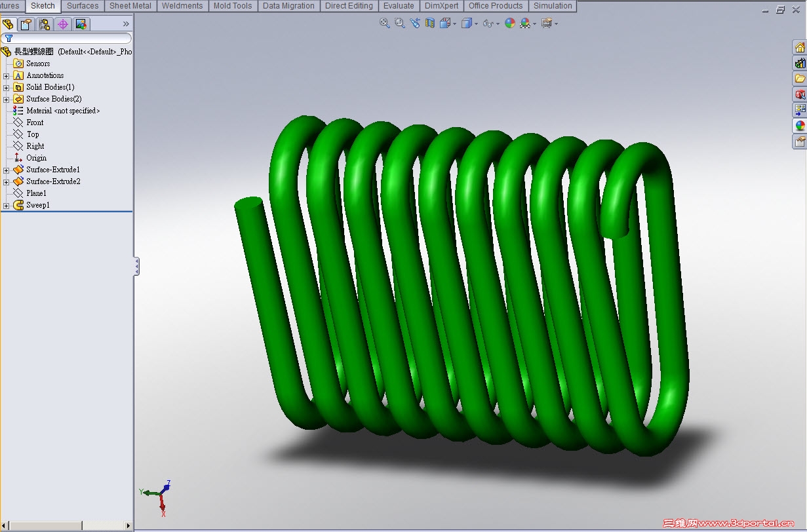Image resolution: width=807 pixels, height=532 pixels.
Task: Click the Previous View icon
Action: coord(415,23)
